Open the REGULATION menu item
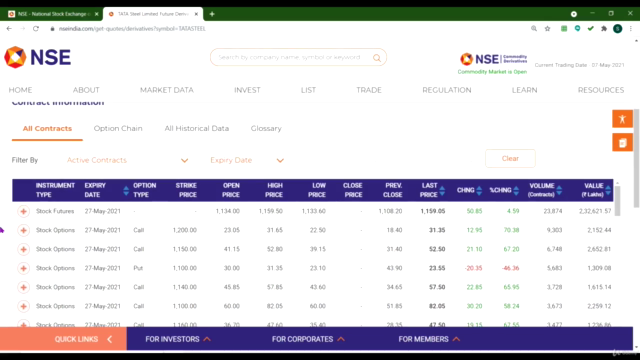This screenshot has height=360, width=640. point(447,90)
